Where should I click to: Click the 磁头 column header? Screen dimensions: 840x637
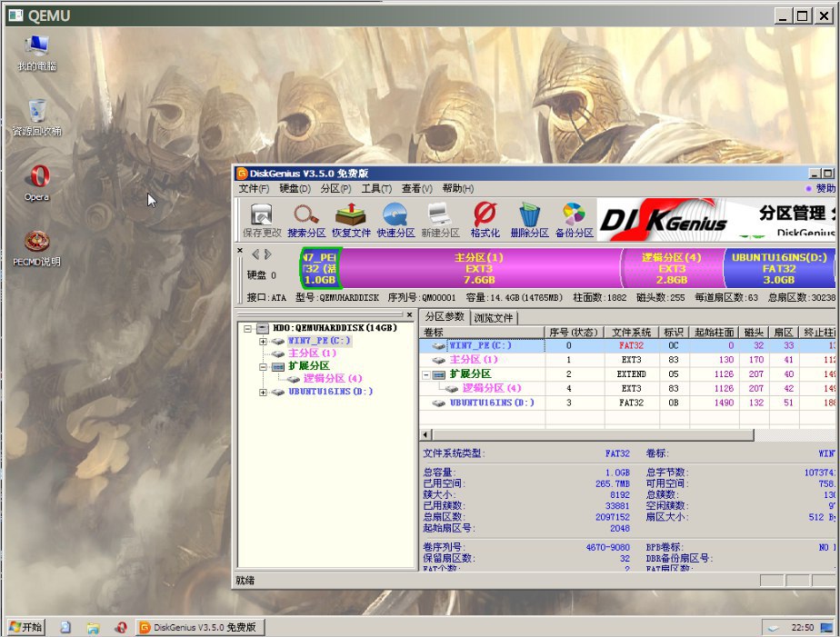[755, 333]
